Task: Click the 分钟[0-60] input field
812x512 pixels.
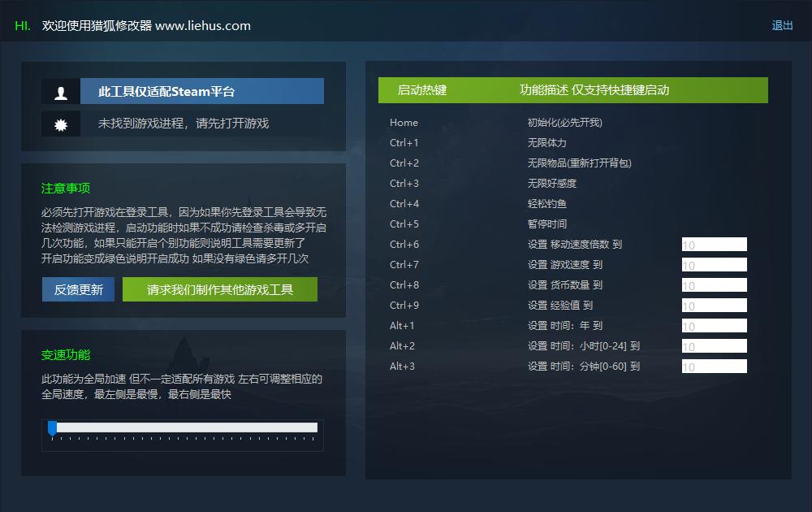Action: point(714,367)
